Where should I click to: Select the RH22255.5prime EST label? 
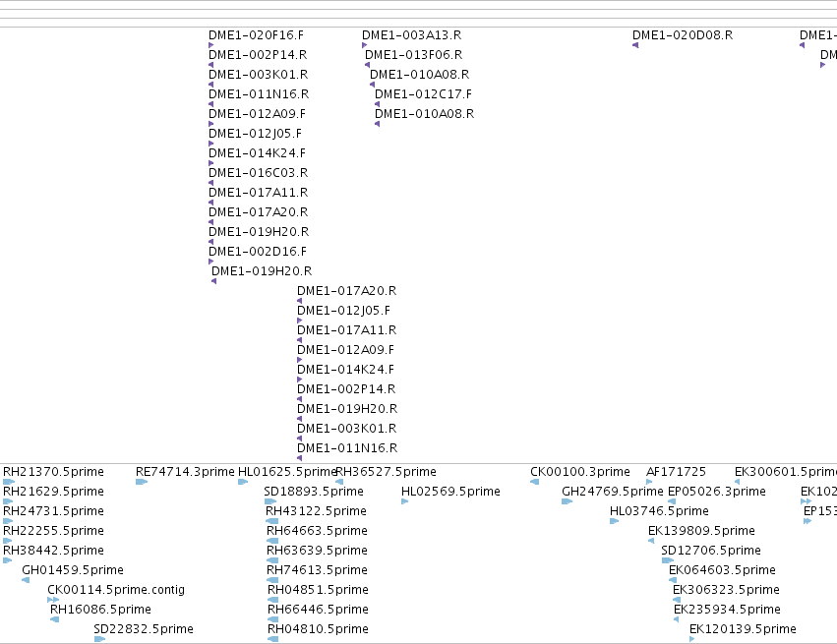pos(53,531)
